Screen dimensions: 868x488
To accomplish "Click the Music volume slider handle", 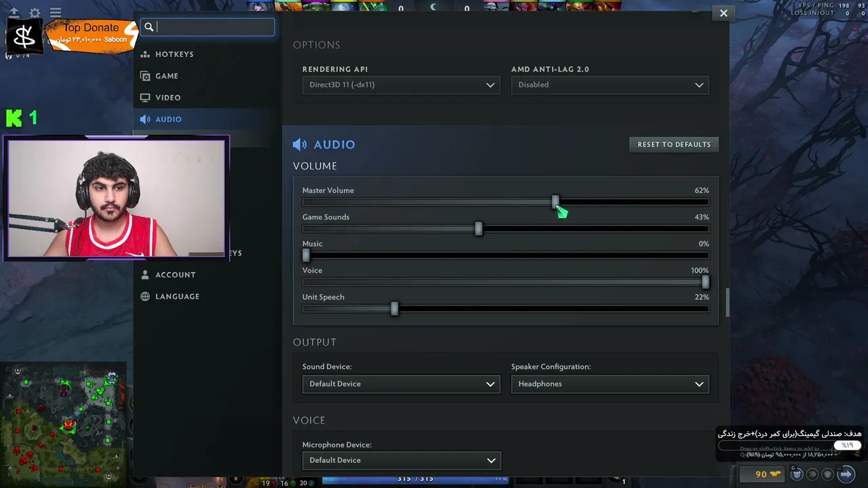I will pyautogui.click(x=306, y=255).
